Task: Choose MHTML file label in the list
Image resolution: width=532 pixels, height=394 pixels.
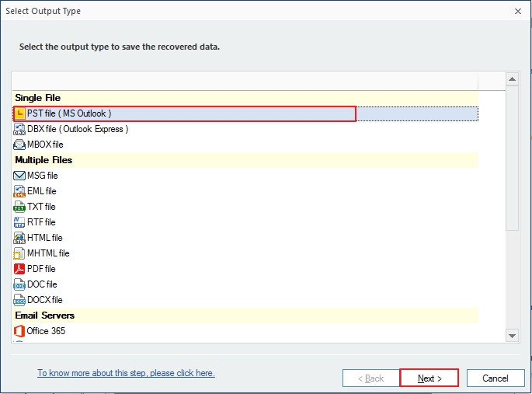Action: [x=48, y=253]
